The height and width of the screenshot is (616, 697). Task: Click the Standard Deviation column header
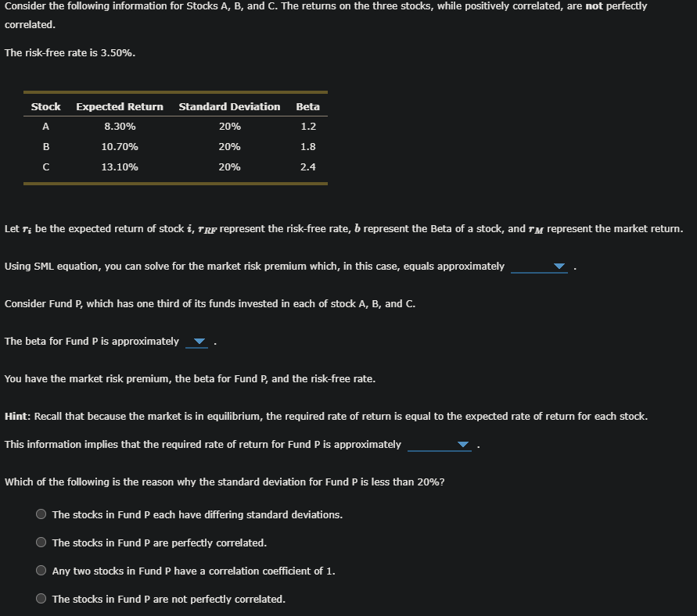tap(228, 106)
